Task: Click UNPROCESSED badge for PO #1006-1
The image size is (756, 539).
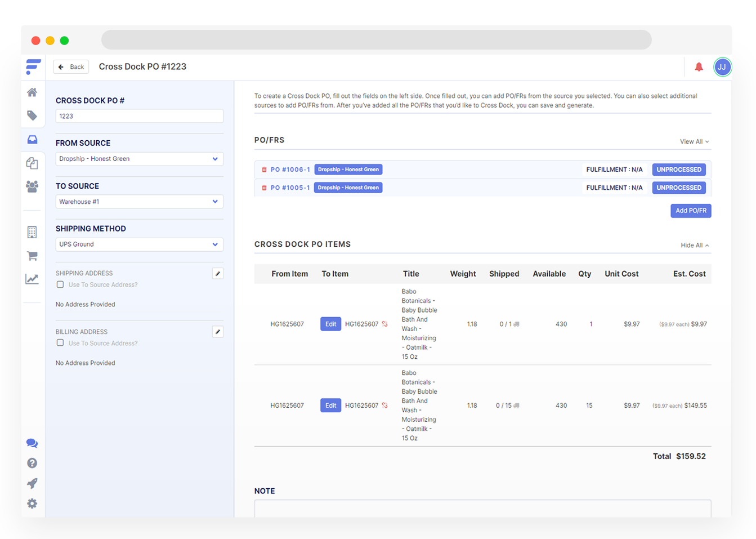Action: [679, 170]
